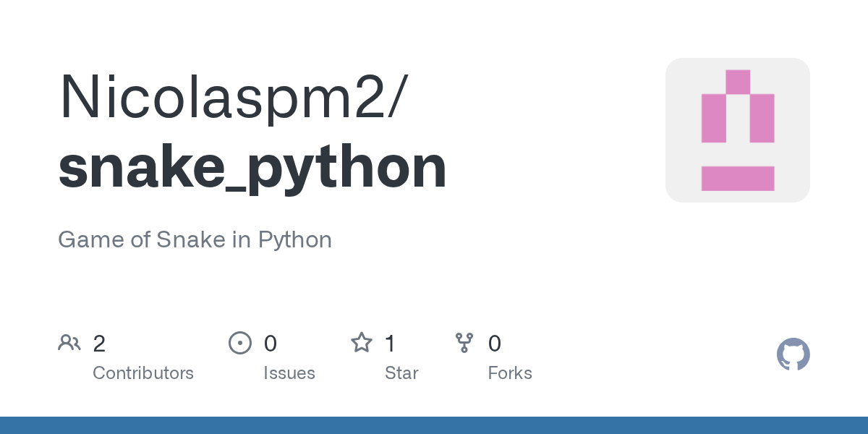
Task: Click the pink identicon avatar
Action: tap(738, 130)
